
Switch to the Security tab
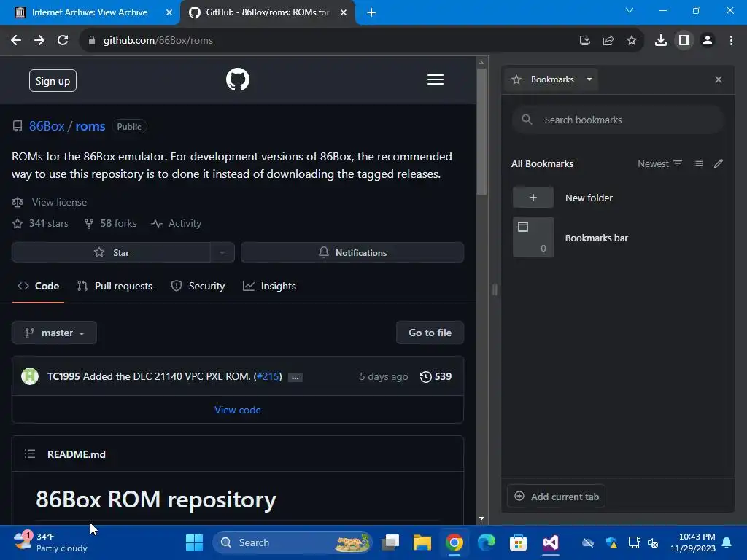click(198, 286)
